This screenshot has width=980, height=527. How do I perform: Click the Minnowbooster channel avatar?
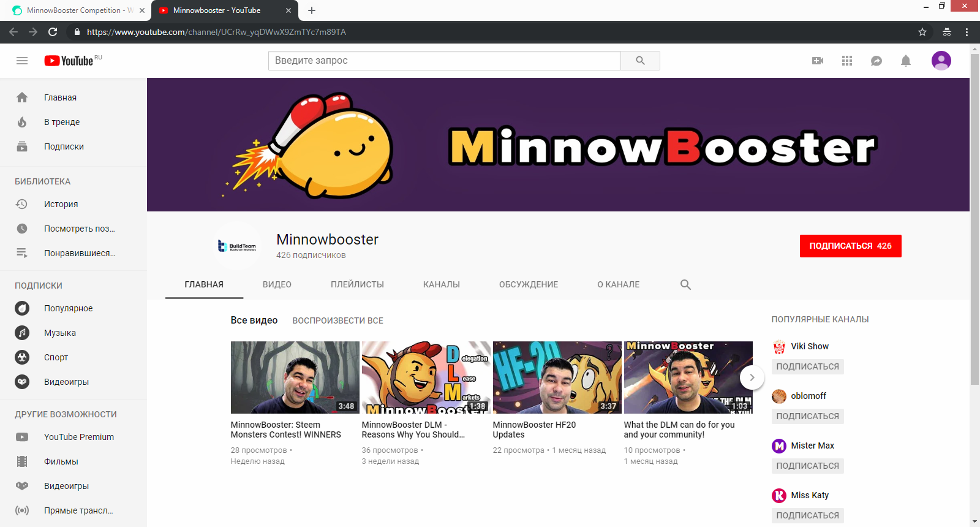[x=236, y=246]
